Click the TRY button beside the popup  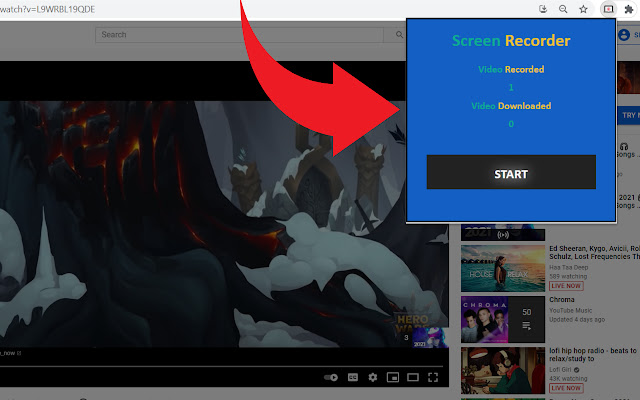click(629, 116)
